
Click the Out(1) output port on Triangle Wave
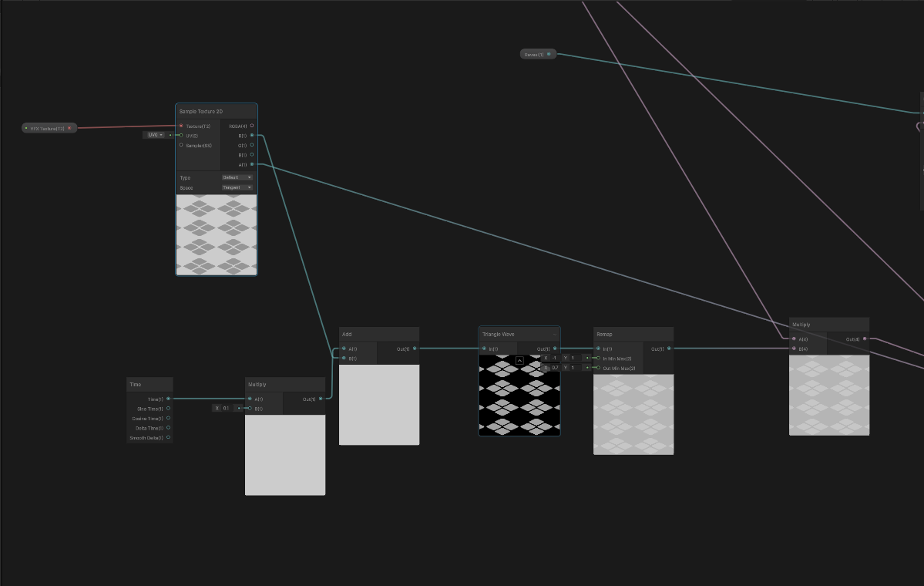pyautogui.click(x=555, y=349)
